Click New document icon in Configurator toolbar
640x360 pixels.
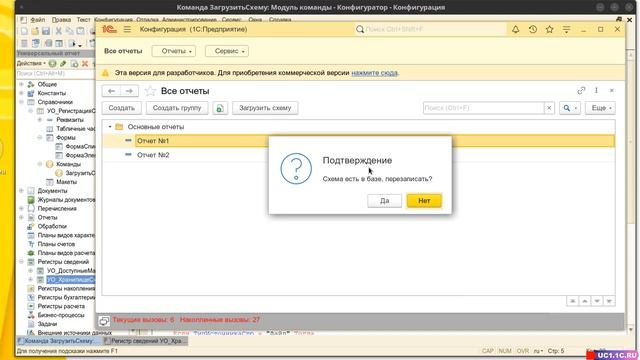(24, 31)
